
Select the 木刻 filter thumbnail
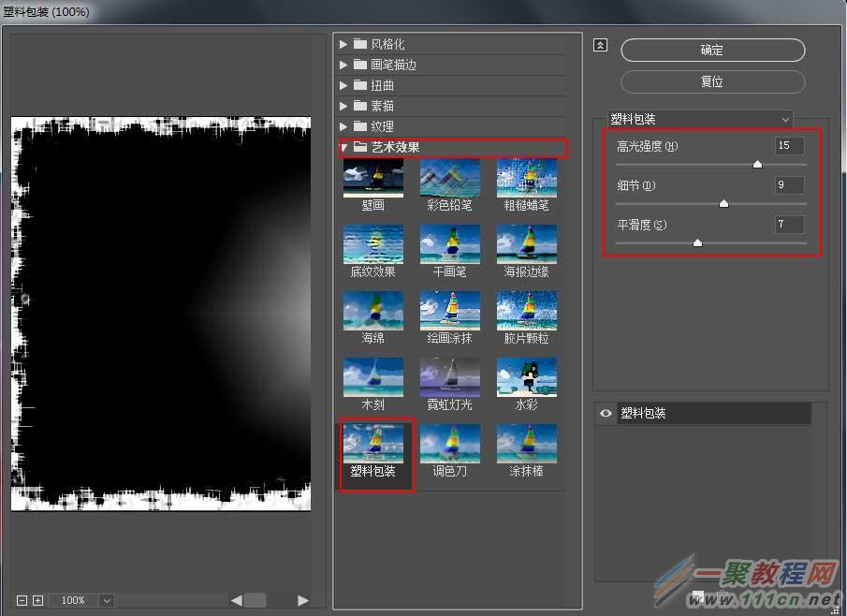373,377
